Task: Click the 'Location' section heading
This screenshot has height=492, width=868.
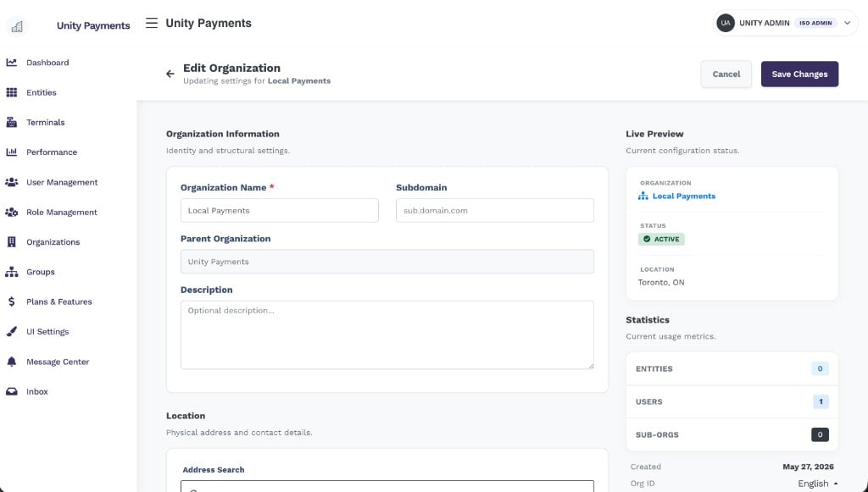Action: click(186, 416)
